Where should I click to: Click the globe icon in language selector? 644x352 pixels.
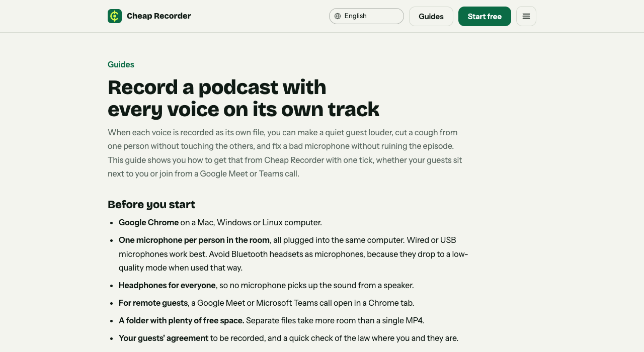[338, 16]
